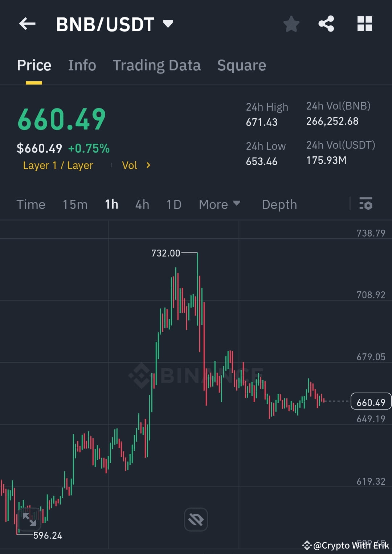The width and height of the screenshot is (392, 554).
Task: Select the Time interval option
Action: (31, 204)
